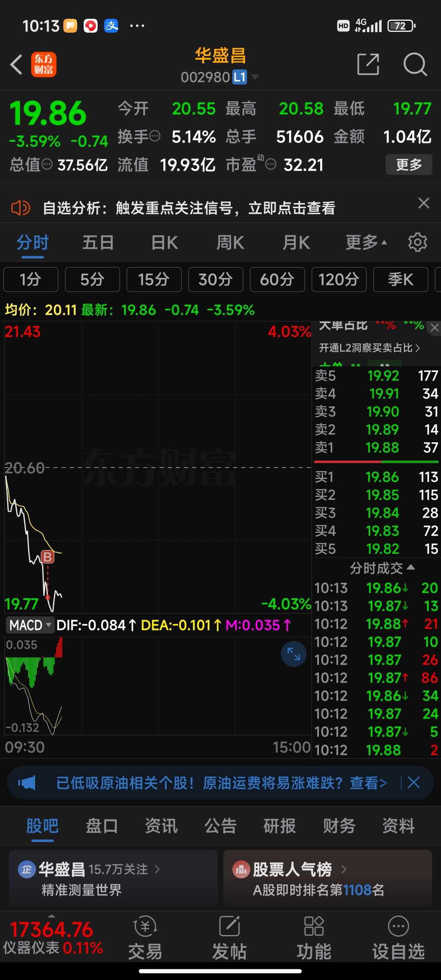Expand stock code 002980 dropdown arrow
The width and height of the screenshot is (441, 980).
pyautogui.click(x=255, y=77)
